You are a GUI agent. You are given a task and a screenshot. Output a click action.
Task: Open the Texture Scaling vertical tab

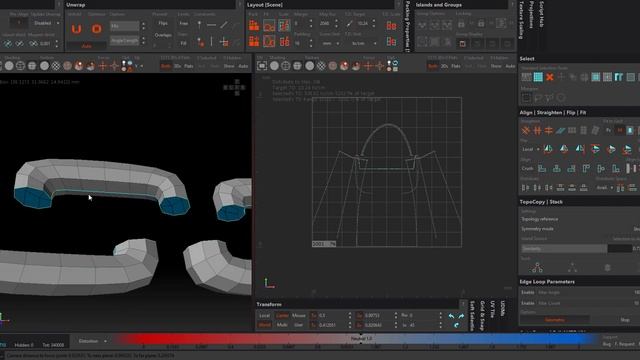pos(521,20)
